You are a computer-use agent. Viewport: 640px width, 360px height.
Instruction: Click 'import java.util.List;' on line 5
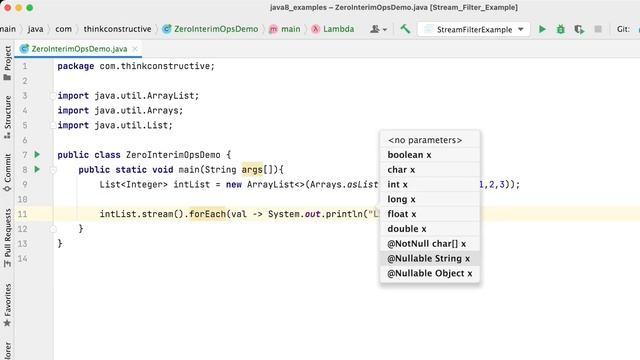(115, 125)
